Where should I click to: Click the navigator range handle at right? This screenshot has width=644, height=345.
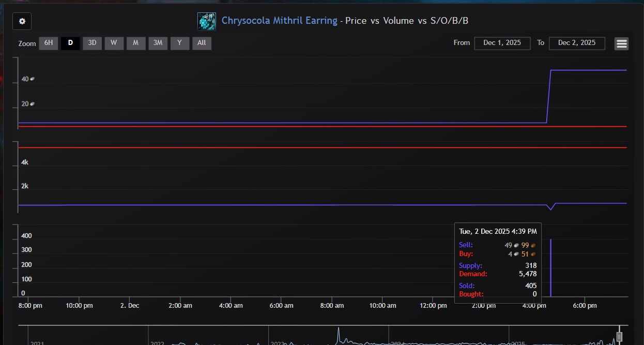(619, 336)
